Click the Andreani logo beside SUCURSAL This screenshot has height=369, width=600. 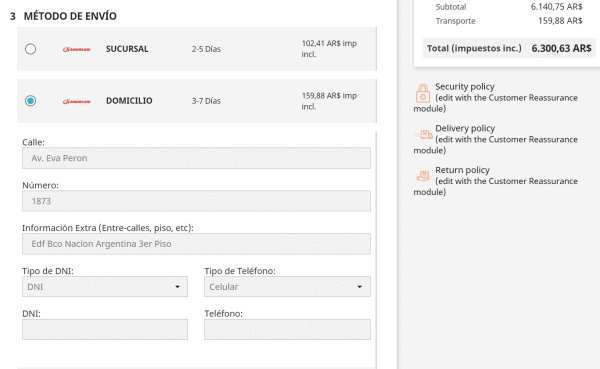[77, 49]
